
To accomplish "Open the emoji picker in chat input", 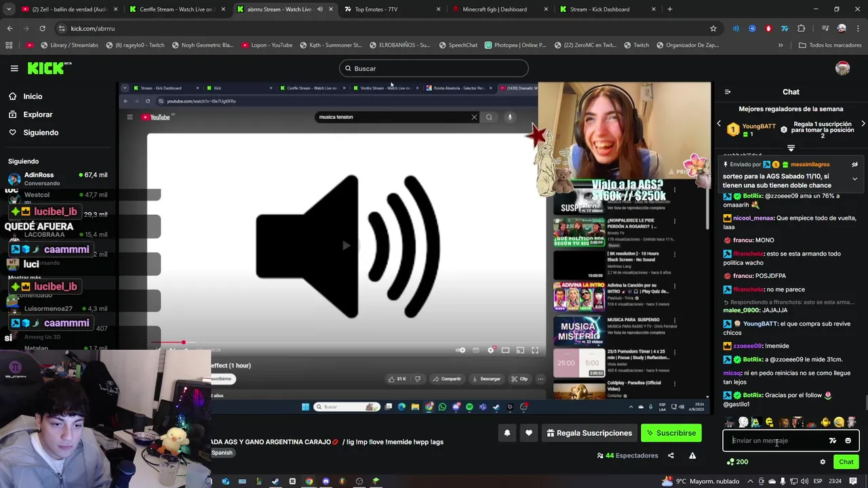I will [x=848, y=441].
